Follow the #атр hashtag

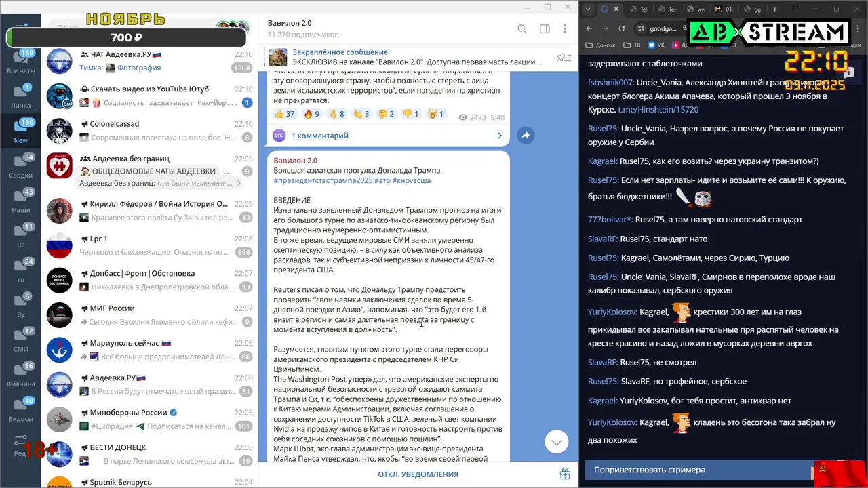click(382, 180)
